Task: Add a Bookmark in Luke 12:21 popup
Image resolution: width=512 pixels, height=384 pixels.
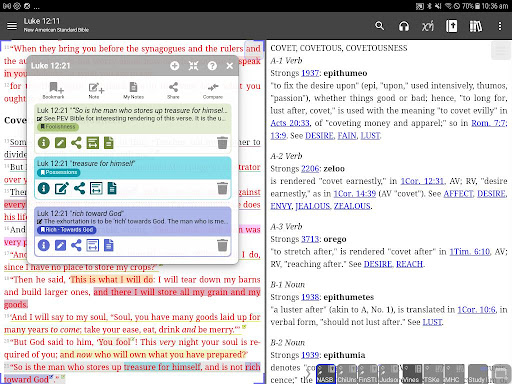Action: [54, 91]
